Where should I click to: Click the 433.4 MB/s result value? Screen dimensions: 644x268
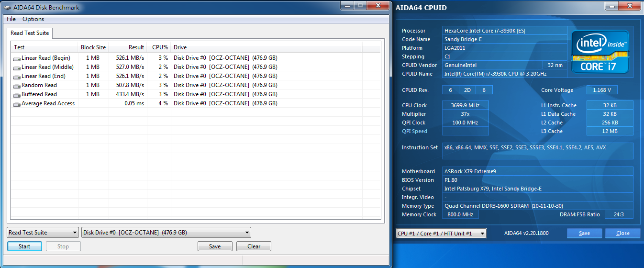point(130,95)
